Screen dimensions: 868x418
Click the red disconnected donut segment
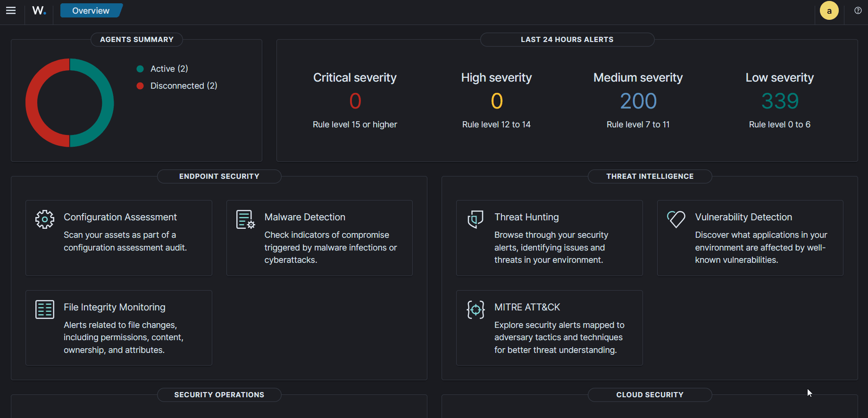pos(32,103)
